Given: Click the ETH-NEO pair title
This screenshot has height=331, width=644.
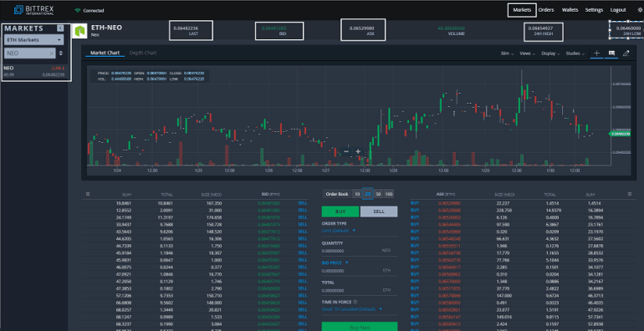Looking at the screenshot, I should pyautogui.click(x=106, y=28).
